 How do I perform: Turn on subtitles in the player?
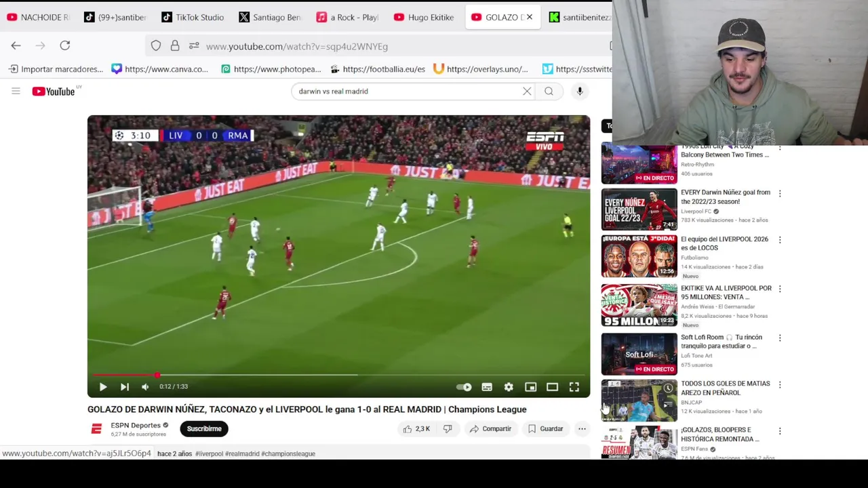(487, 387)
